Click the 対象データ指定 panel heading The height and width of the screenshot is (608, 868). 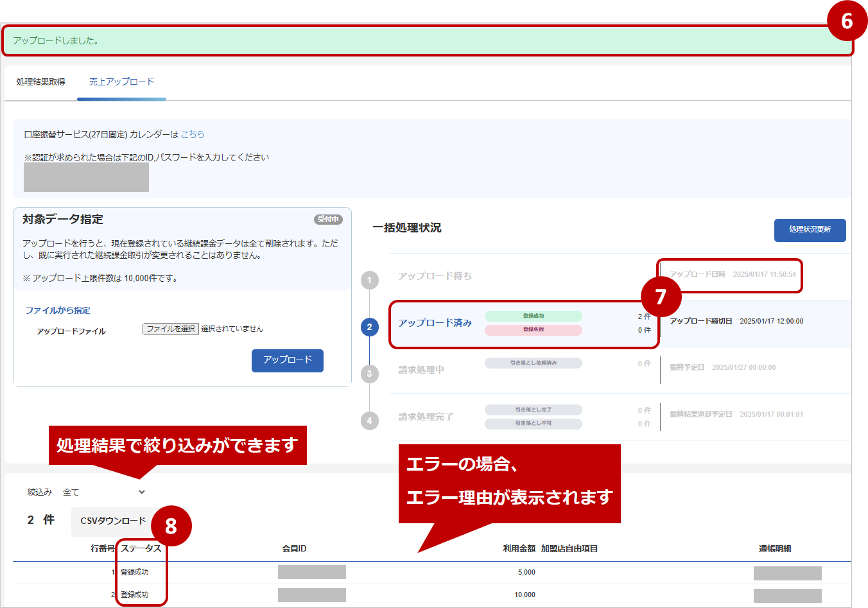63,219
